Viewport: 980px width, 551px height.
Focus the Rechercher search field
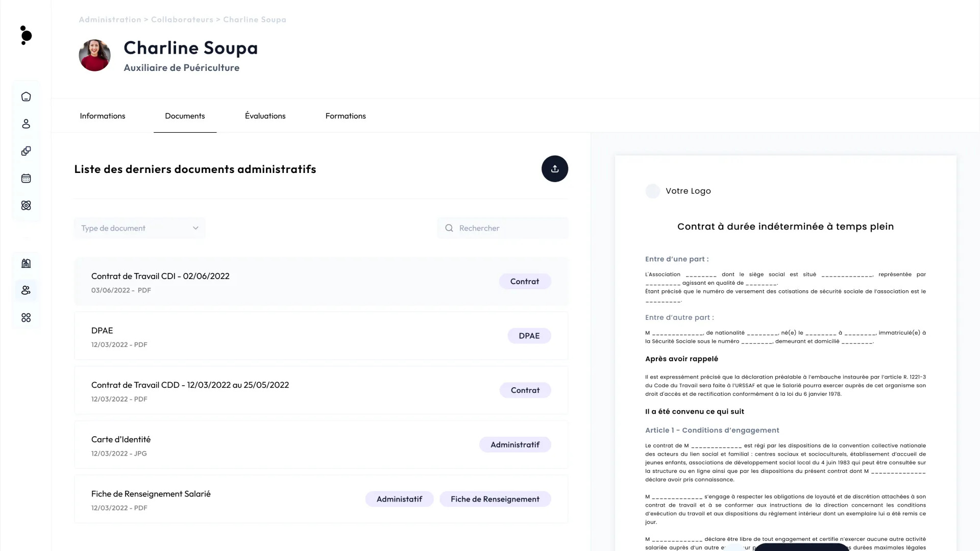[509, 228]
